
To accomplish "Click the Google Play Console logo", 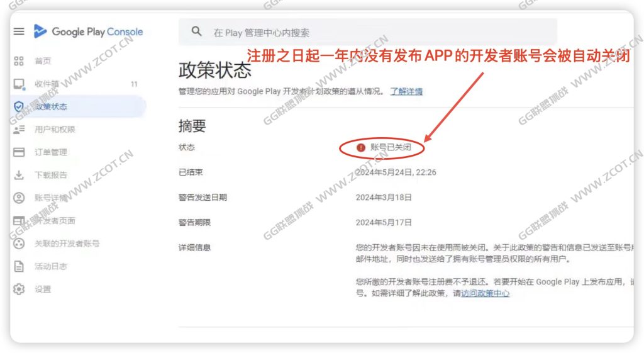I will pyautogui.click(x=88, y=31).
